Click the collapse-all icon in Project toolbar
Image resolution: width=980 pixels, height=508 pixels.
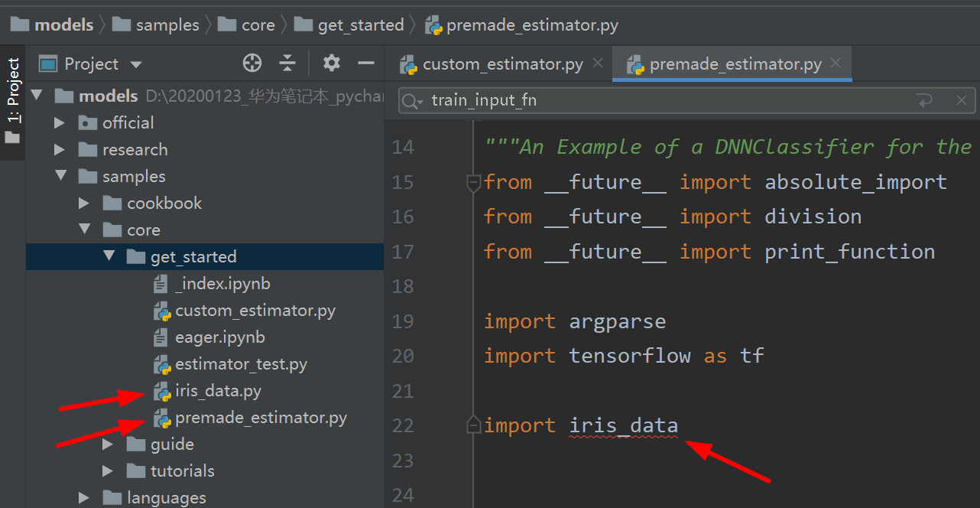tap(287, 63)
